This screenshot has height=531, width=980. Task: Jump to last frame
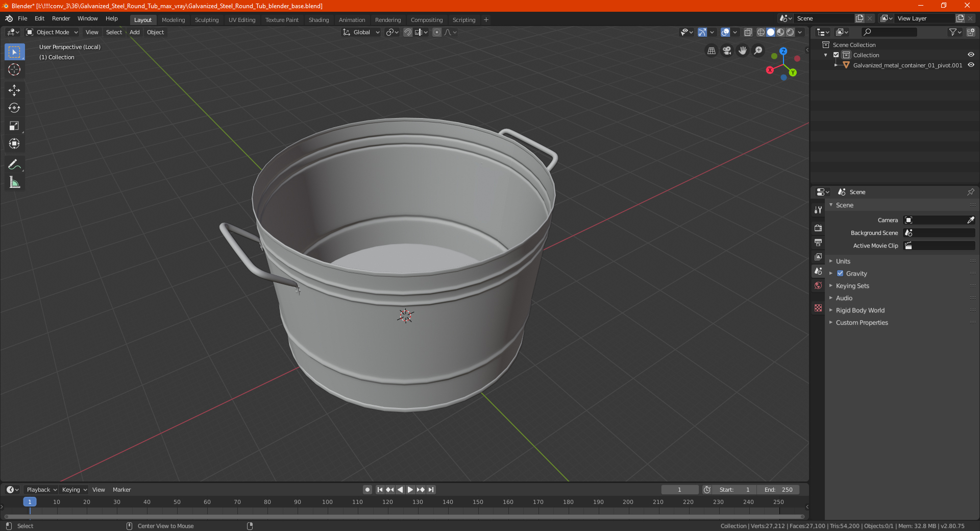click(431, 490)
